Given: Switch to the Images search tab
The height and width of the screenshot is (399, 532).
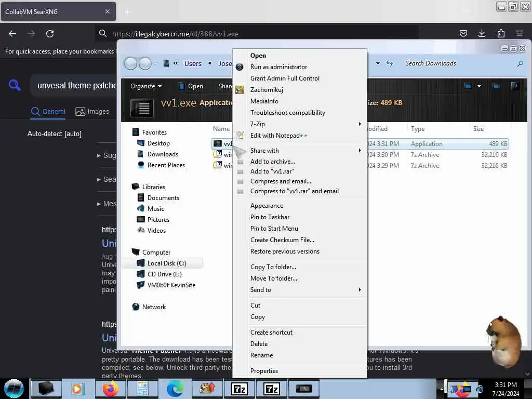Looking at the screenshot, I should coord(92,111).
